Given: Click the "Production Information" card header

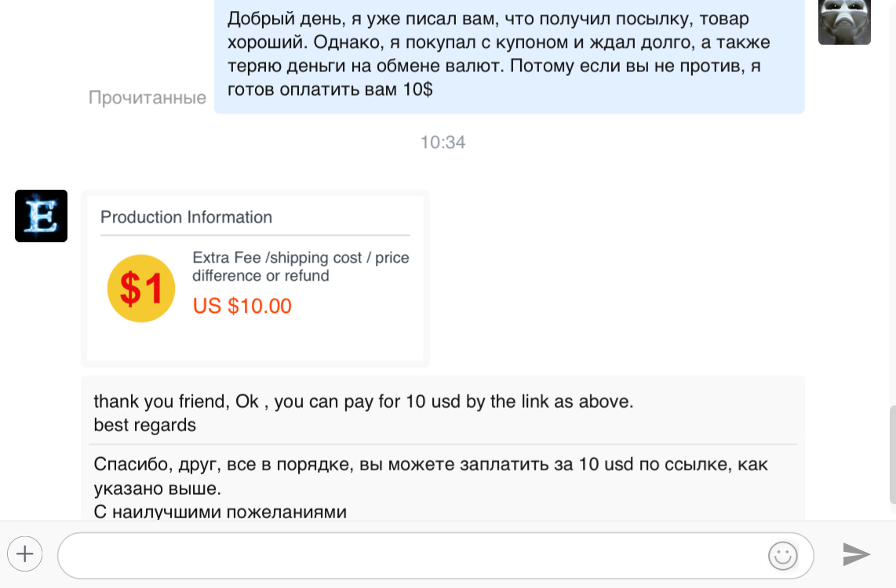Looking at the screenshot, I should pos(186,217).
